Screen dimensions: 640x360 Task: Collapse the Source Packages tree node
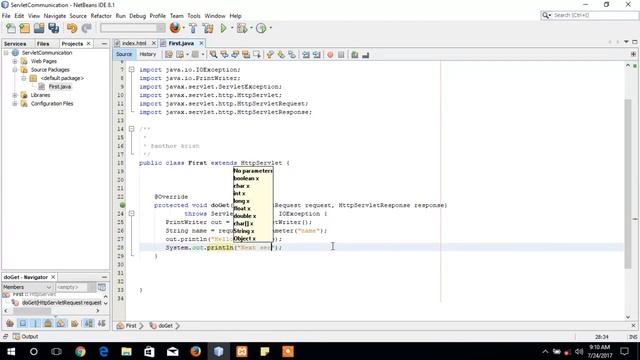point(15,70)
